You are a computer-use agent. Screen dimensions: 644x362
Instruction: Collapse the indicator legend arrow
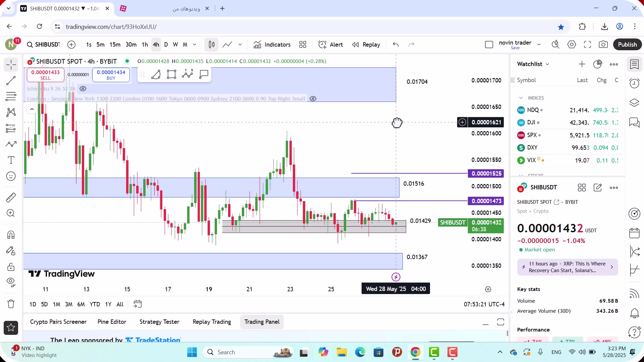pyautogui.click(x=32, y=109)
